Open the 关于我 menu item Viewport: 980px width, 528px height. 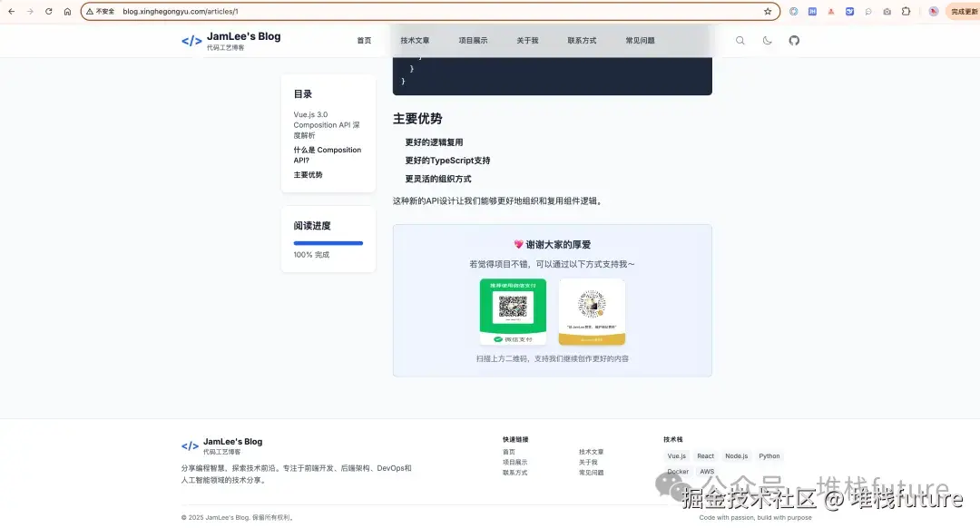point(527,40)
